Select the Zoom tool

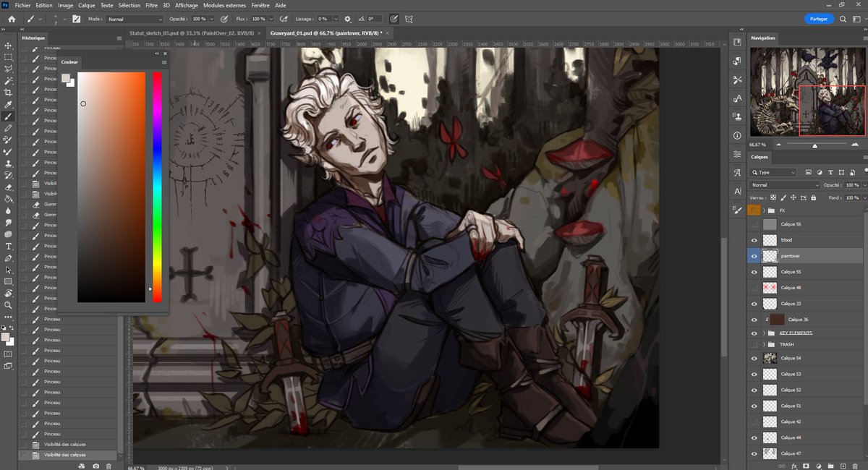pos(9,305)
